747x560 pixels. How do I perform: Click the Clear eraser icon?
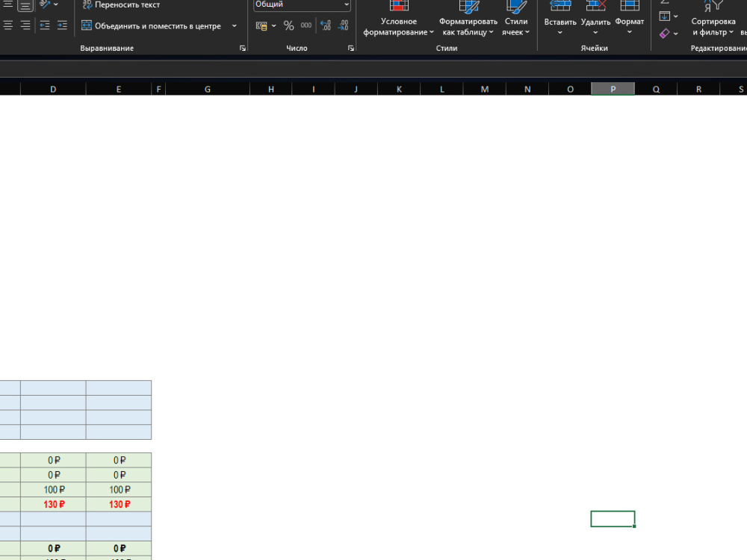tap(665, 34)
